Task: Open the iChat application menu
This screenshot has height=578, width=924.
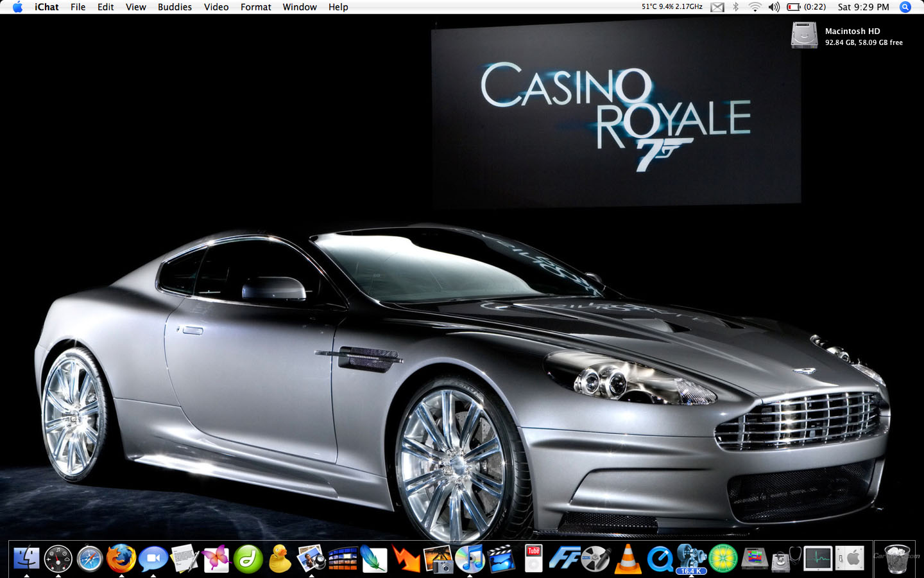Action: 47,7
